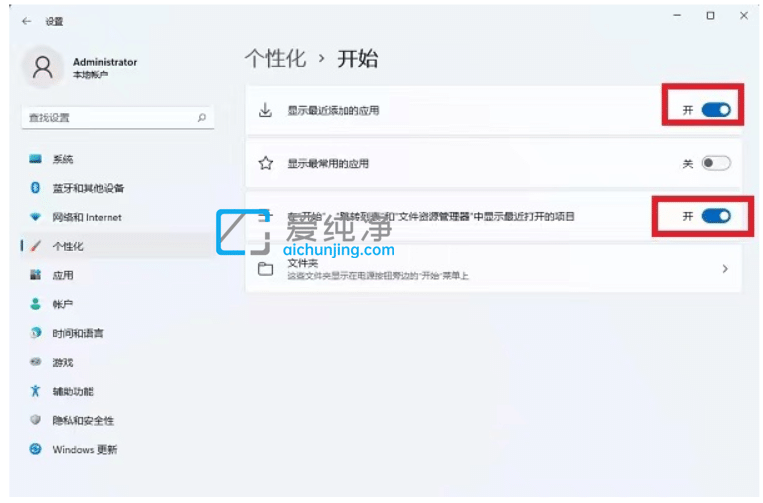Open 游戏 settings
Screen dimensions: 763x503
click(x=117, y=362)
